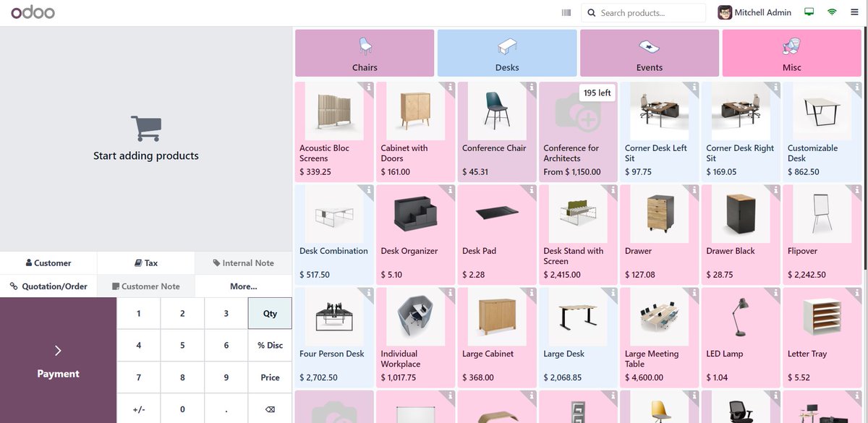This screenshot has width=868, height=423.
Task: Select the Chairs category
Action: [x=365, y=53]
